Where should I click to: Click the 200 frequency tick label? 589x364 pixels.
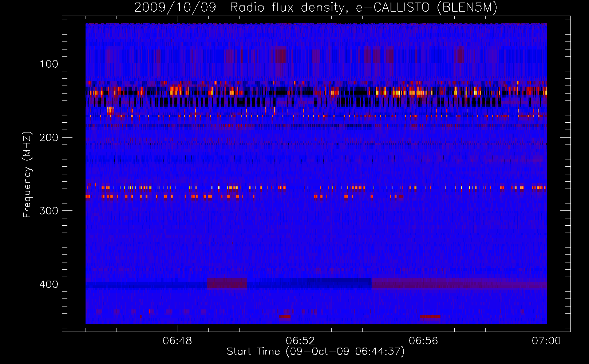49,138
